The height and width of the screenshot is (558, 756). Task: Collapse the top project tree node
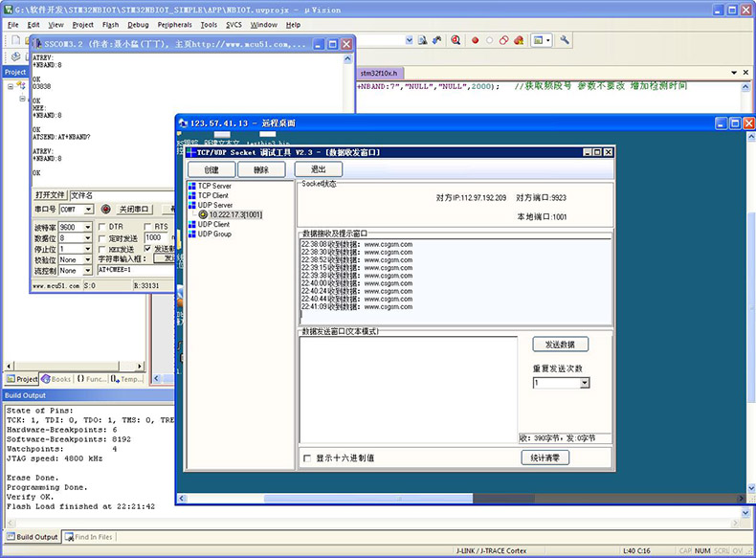click(x=11, y=86)
